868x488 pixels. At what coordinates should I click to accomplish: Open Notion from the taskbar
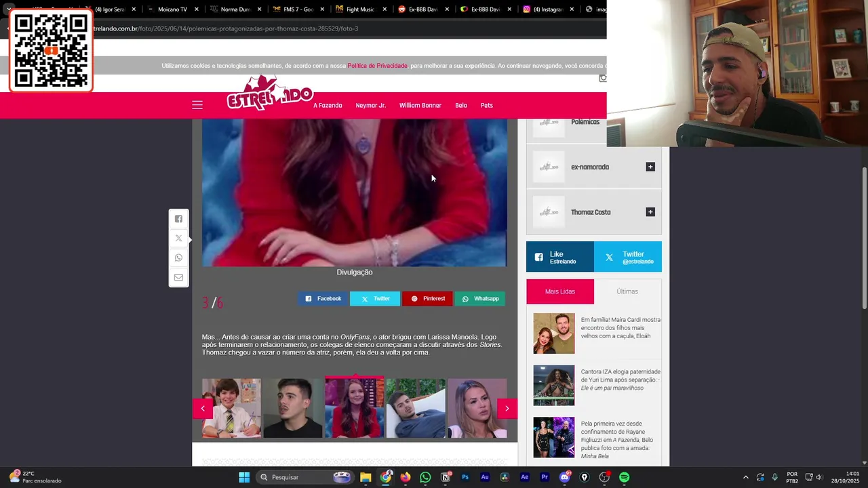click(x=446, y=477)
